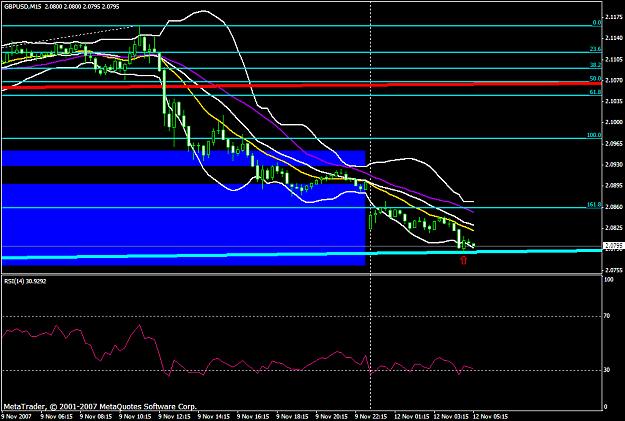Click the 9 Nov 22:15 time label

point(371,417)
